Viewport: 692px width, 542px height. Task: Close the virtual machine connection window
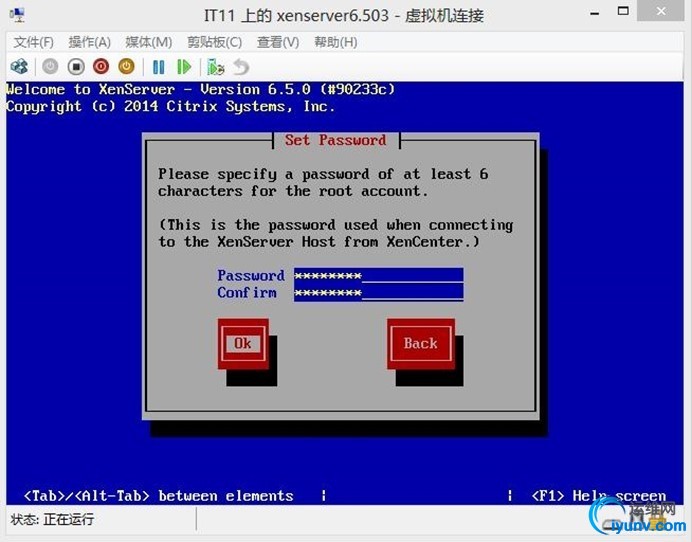tap(661, 11)
